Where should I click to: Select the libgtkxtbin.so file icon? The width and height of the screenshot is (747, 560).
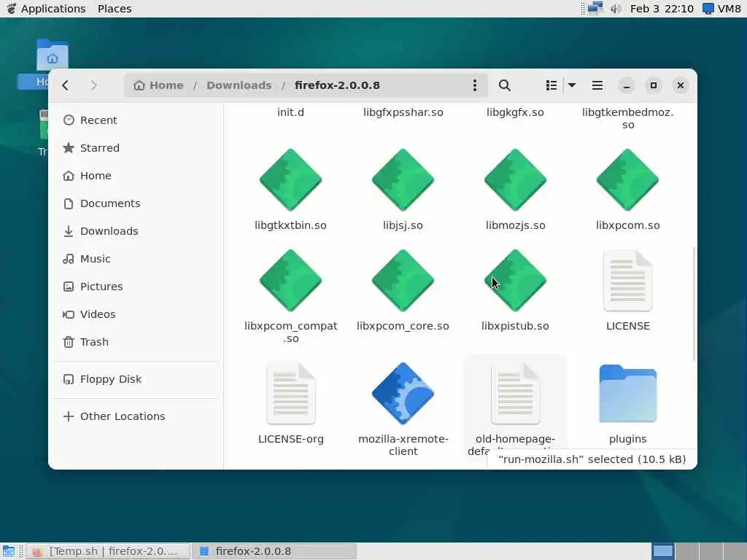pos(290,180)
